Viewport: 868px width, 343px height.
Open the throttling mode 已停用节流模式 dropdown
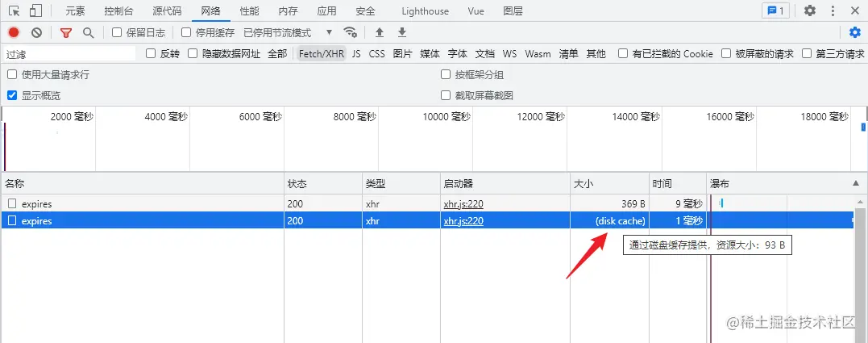(289, 33)
